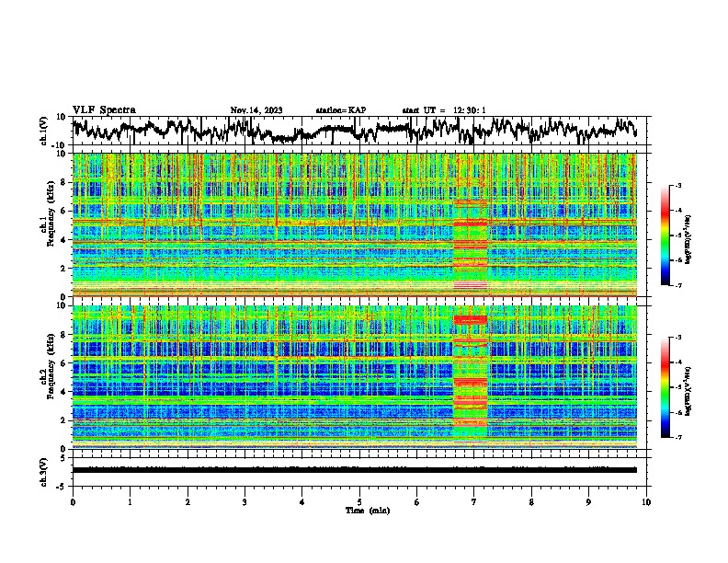Viewport: 728px width, 563px height.
Task: Click the lower colorbar beside ch.2 spectrogram
Action: click(x=665, y=387)
